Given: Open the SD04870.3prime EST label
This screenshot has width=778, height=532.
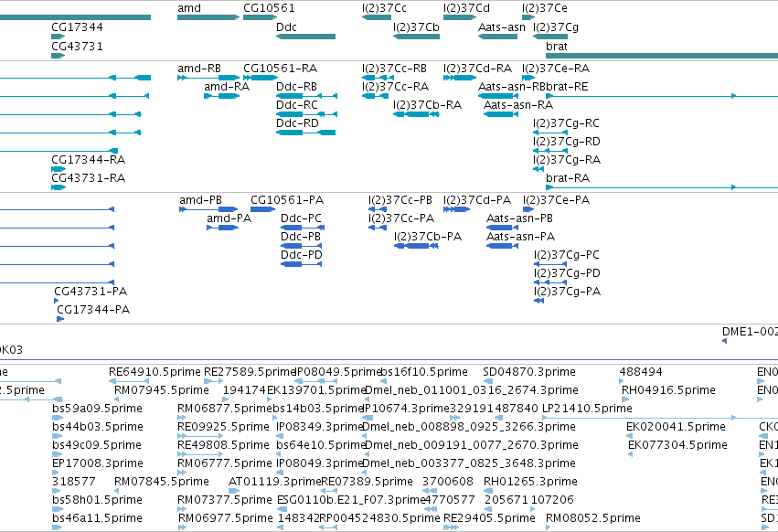Looking at the screenshot, I should (529, 372).
